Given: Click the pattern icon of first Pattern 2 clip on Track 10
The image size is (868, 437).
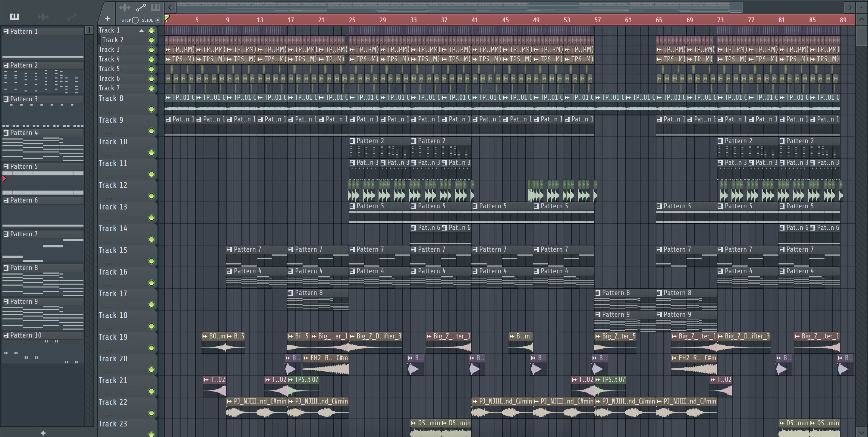Looking at the screenshot, I should (x=352, y=141).
